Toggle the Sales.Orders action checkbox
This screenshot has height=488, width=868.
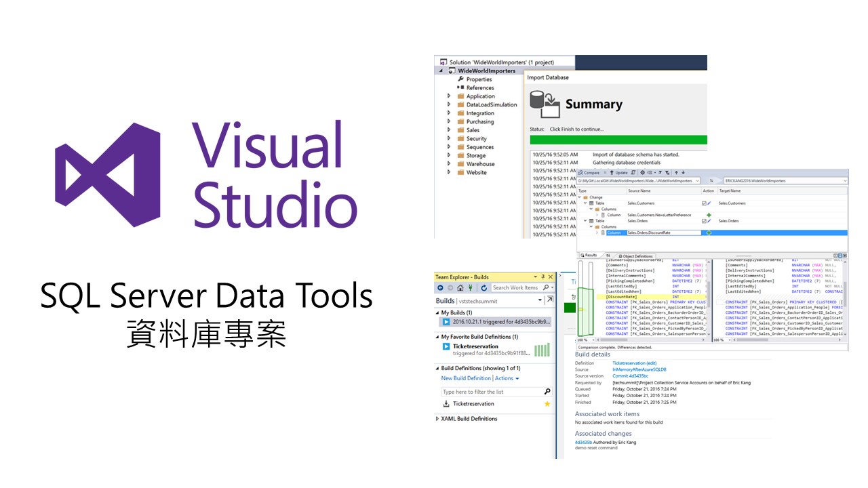[x=705, y=221]
